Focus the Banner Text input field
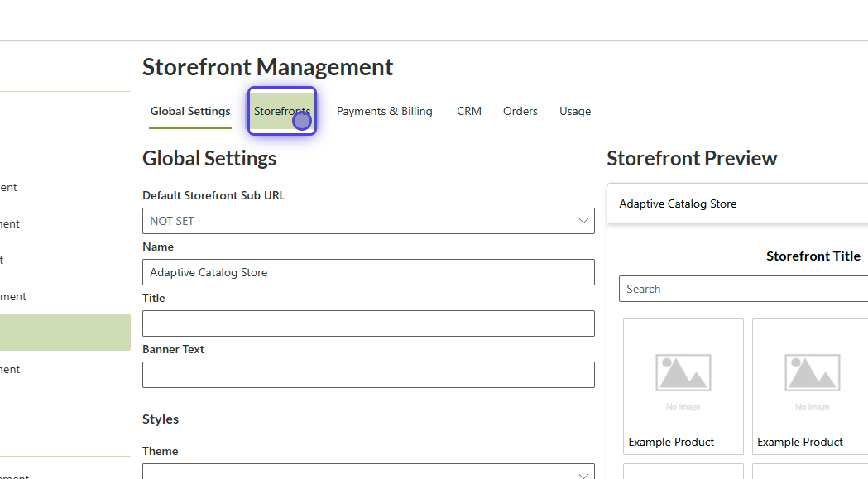This screenshot has width=868, height=479. [369, 375]
